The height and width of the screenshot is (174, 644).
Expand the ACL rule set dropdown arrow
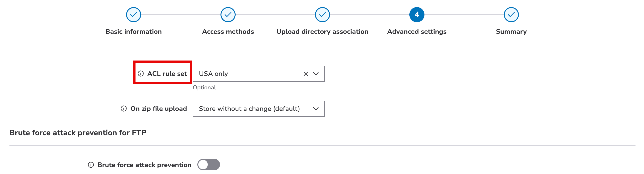click(x=316, y=74)
